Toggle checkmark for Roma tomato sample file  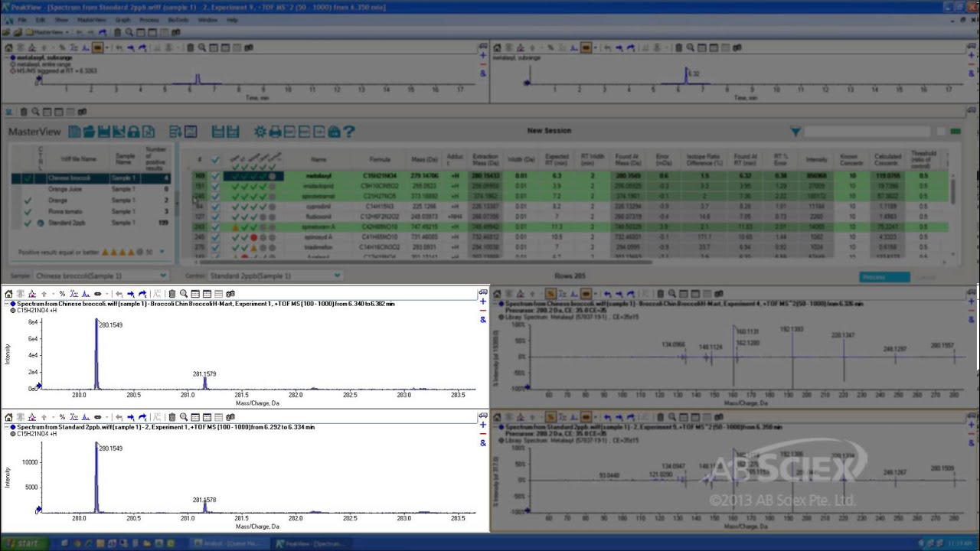28,212
